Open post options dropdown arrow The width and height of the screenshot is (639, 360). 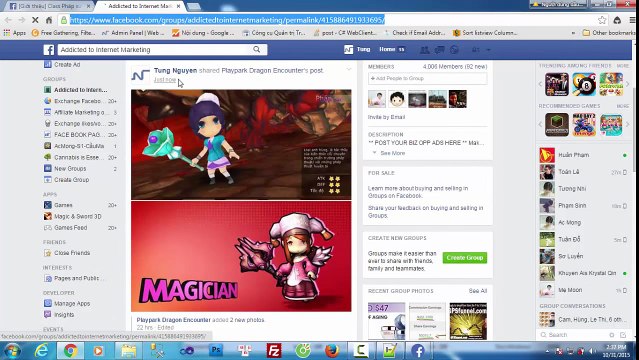click(x=348, y=69)
